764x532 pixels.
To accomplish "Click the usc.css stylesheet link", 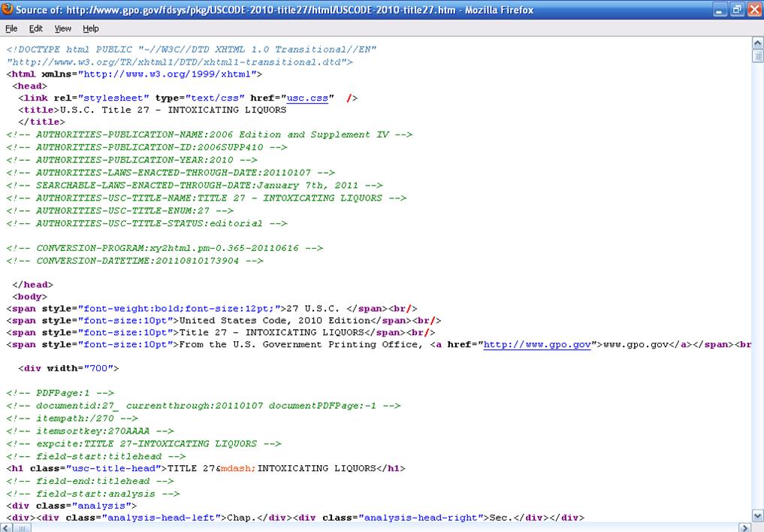I will coord(307,98).
